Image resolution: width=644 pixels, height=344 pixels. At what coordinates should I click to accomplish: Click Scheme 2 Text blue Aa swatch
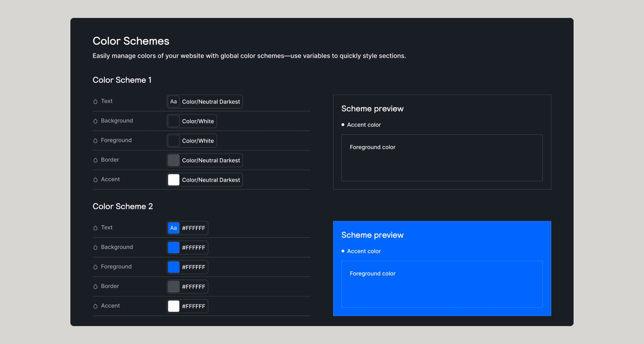click(x=173, y=228)
